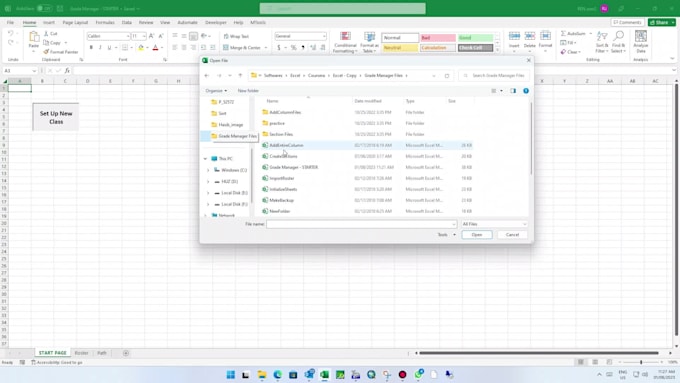Click the Merge & Center button
Viewport: 680px width, 383px height.
tap(242, 48)
